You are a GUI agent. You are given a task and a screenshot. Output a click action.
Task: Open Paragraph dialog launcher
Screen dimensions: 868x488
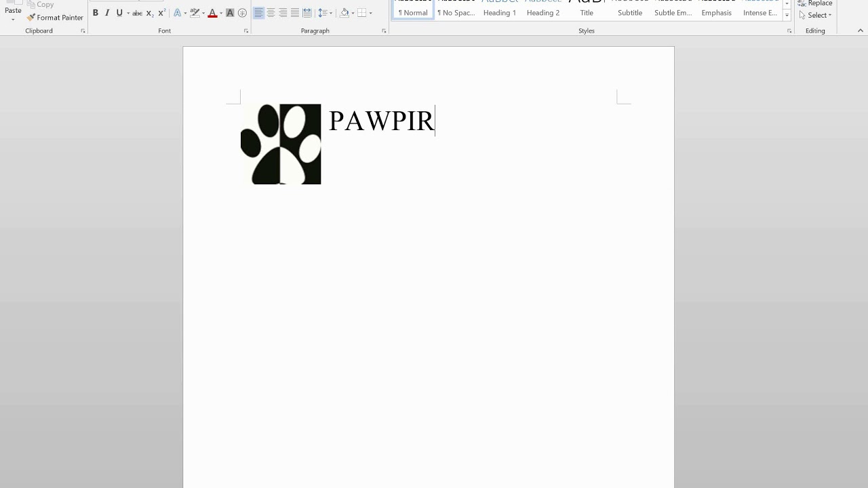pyautogui.click(x=384, y=31)
